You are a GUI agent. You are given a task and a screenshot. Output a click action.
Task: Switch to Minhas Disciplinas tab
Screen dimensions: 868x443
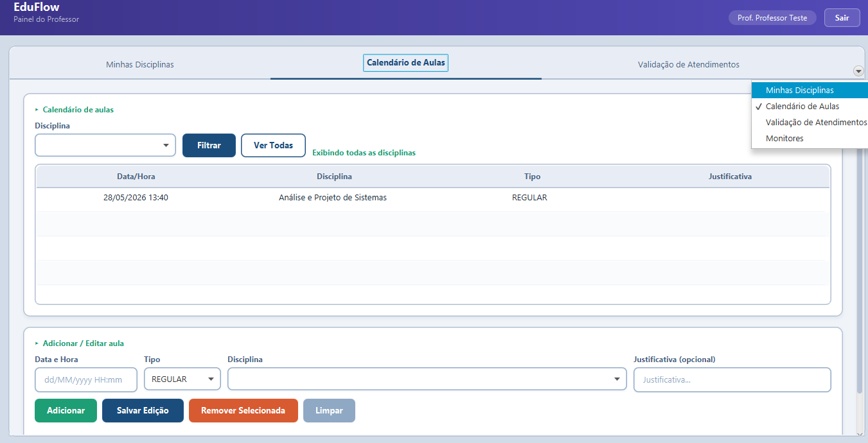(140, 65)
